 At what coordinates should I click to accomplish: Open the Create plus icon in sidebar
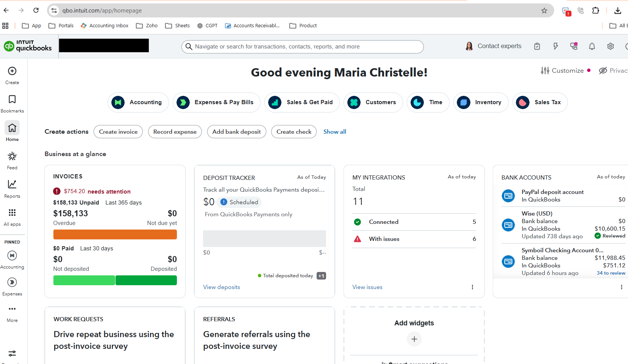coord(12,71)
